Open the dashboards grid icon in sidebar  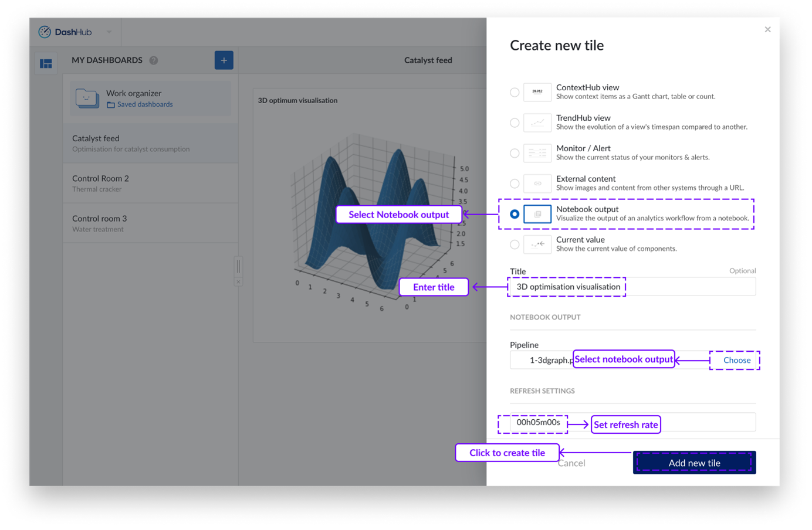[46, 63]
